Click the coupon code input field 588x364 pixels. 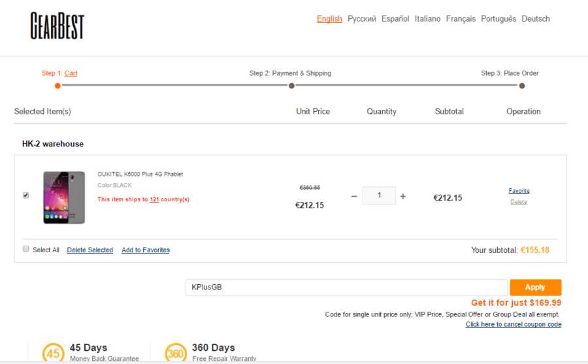point(346,288)
